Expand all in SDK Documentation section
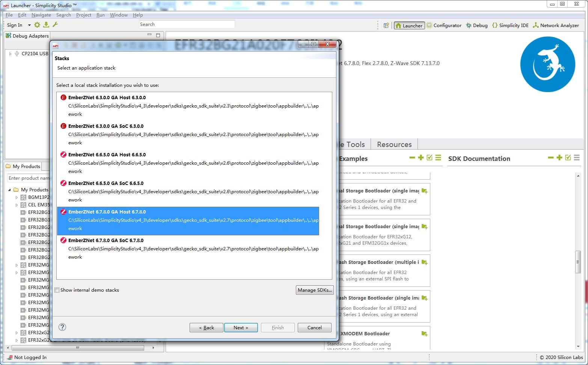The width and height of the screenshot is (588, 365). point(559,158)
